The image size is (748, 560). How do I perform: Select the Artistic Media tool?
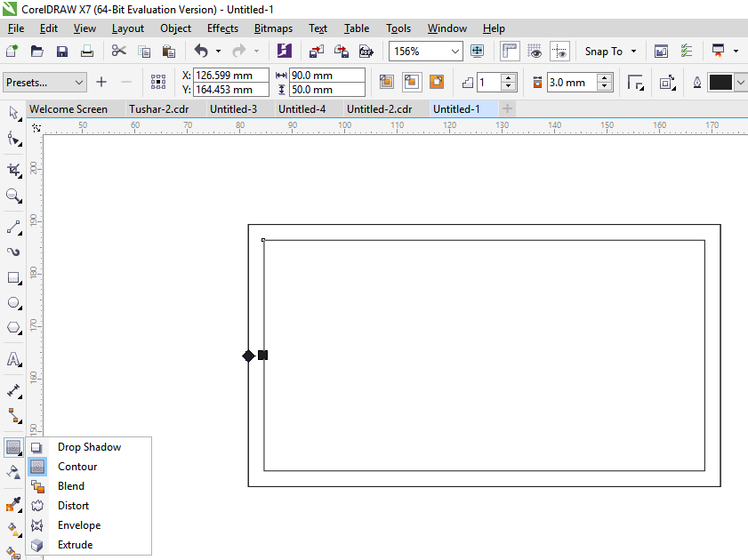point(13,252)
